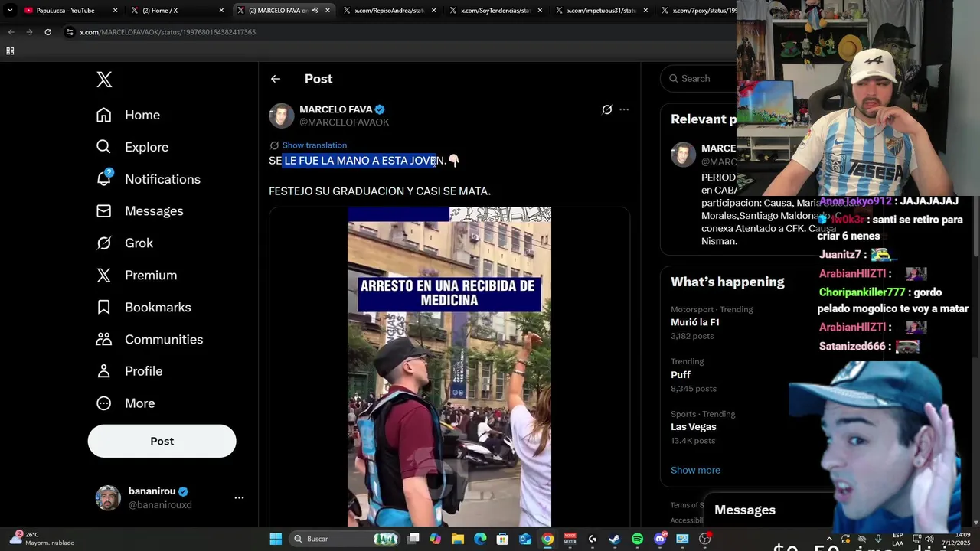Image resolution: width=980 pixels, height=551 pixels.
Task: Go to Home in the sidebar
Action: [x=128, y=115]
